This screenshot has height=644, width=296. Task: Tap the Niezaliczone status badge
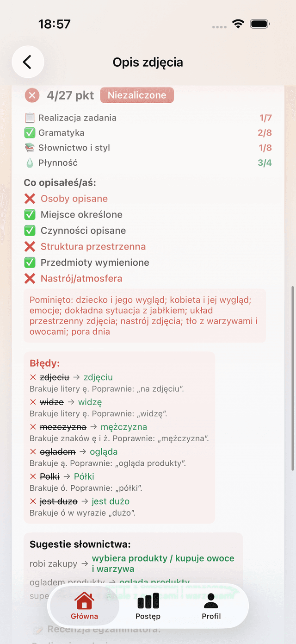pos(137,95)
